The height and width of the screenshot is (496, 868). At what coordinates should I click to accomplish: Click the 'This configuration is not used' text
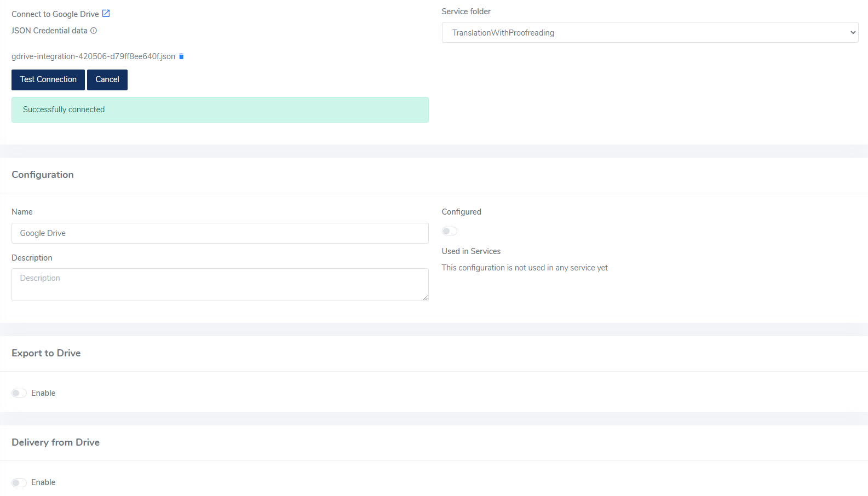525,268
